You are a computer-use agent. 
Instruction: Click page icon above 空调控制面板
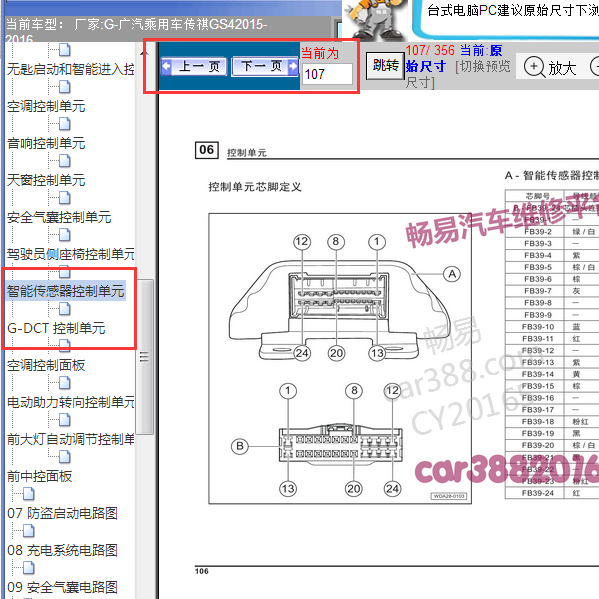[x=65, y=346]
